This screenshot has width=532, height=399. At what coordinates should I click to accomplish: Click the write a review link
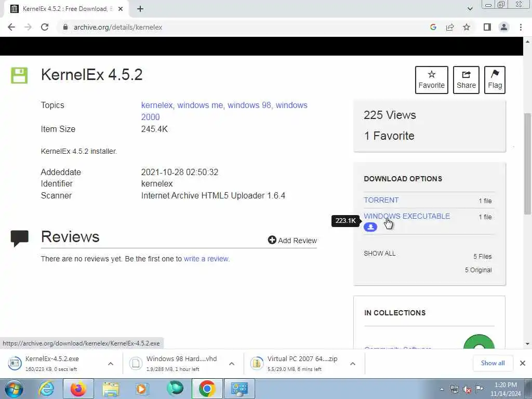[x=206, y=259]
